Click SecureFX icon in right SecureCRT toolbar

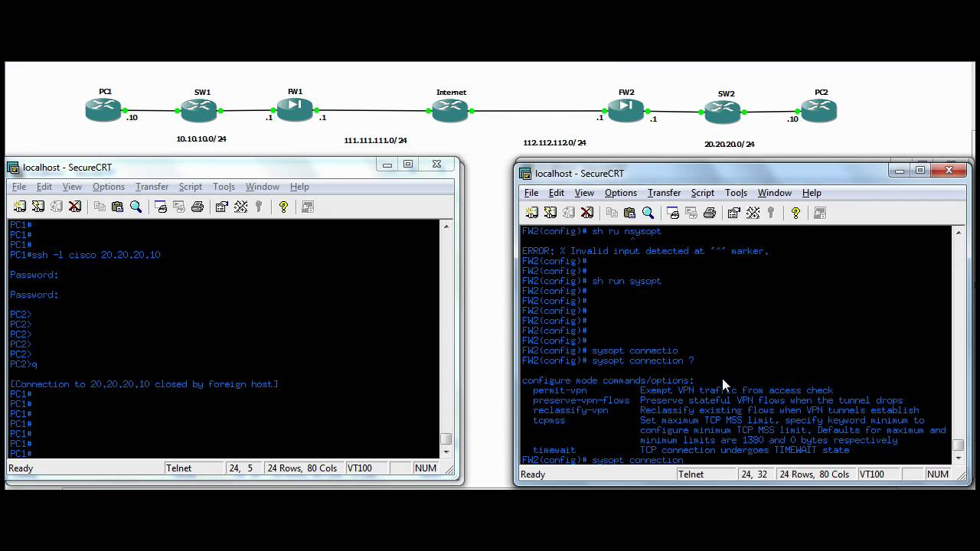[820, 213]
